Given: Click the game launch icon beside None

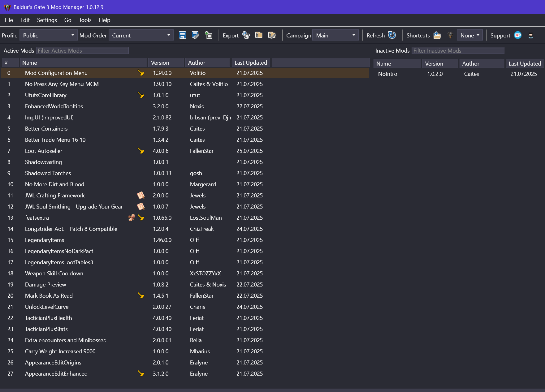Looking at the screenshot, I should [450, 35].
